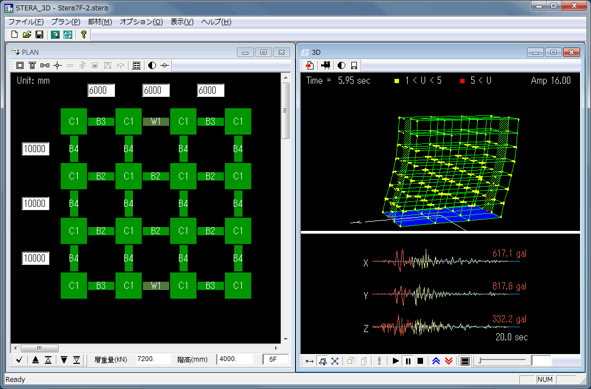The image size is (591, 389).
Task: Click the empty field beside the speed slider
Action: [x=541, y=361]
